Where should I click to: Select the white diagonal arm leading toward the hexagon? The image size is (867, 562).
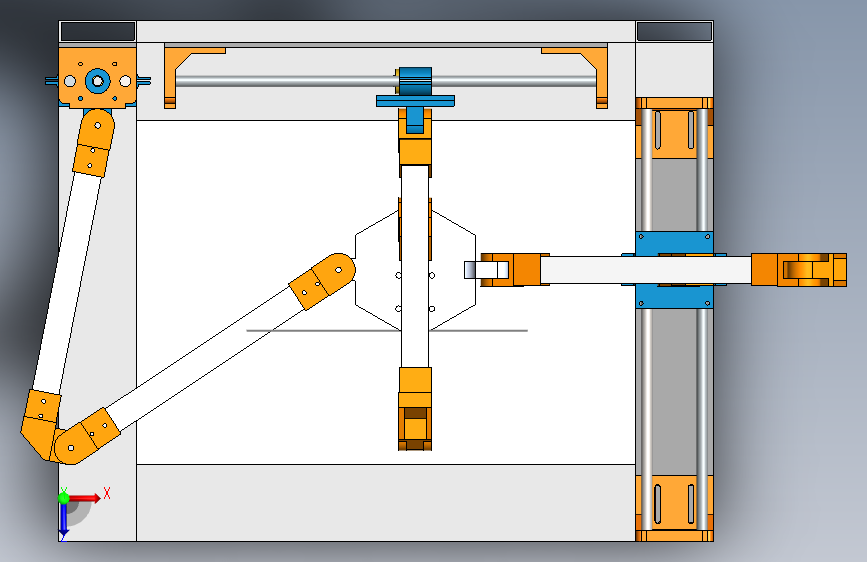tap(205, 359)
